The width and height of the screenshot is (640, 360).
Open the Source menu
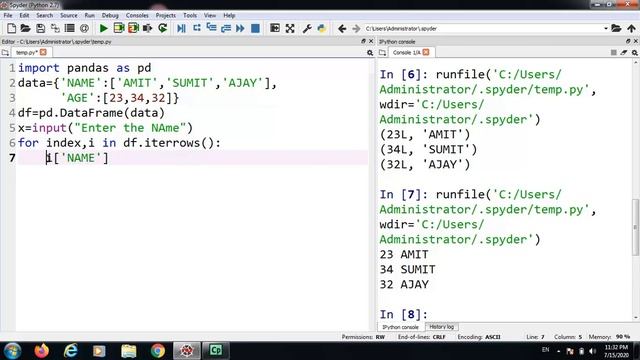click(x=69, y=15)
